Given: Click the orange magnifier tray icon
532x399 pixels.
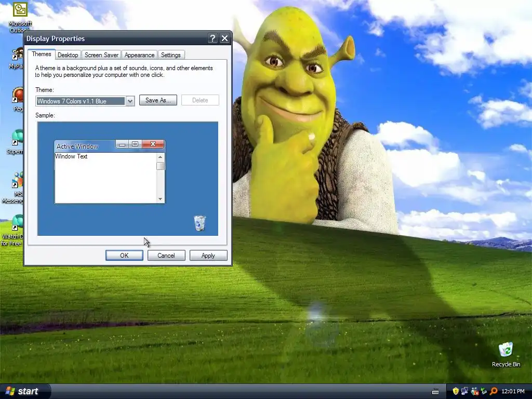Looking at the screenshot, I should pyautogui.click(x=494, y=391).
